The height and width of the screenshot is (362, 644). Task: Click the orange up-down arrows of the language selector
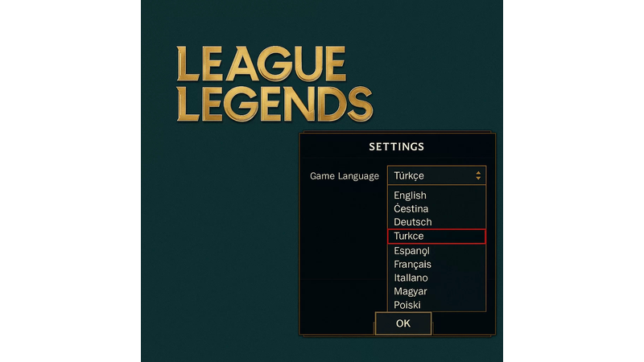[478, 175]
